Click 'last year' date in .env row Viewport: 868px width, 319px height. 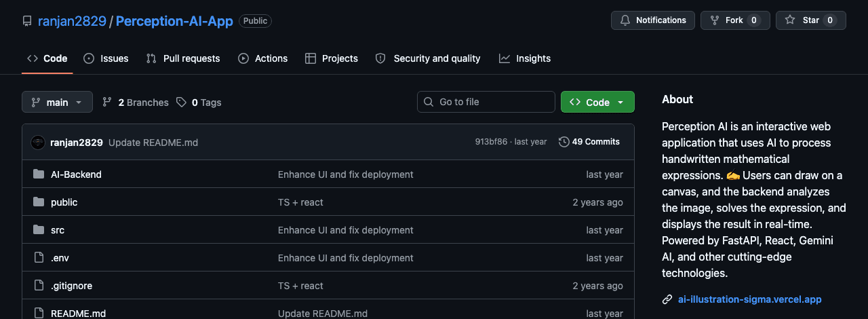604,258
